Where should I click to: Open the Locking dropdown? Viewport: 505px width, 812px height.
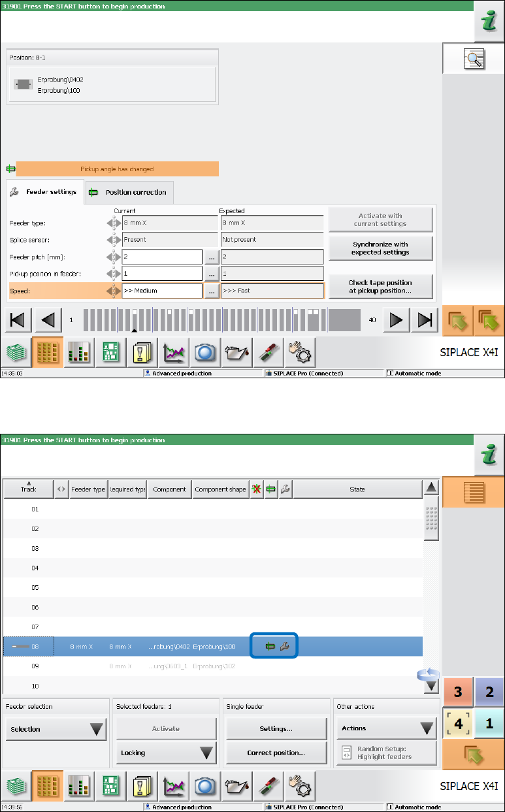[x=166, y=753]
